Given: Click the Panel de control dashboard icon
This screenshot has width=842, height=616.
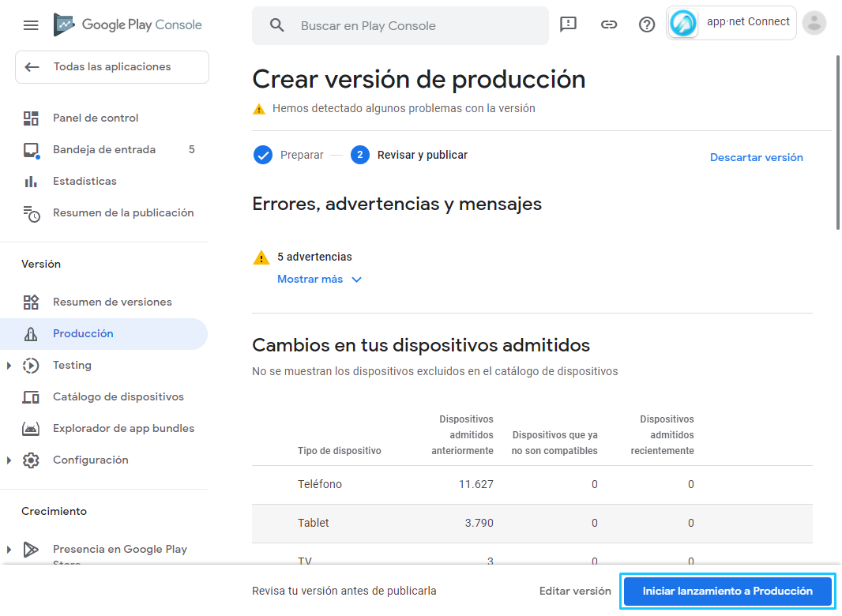Looking at the screenshot, I should coord(31,118).
